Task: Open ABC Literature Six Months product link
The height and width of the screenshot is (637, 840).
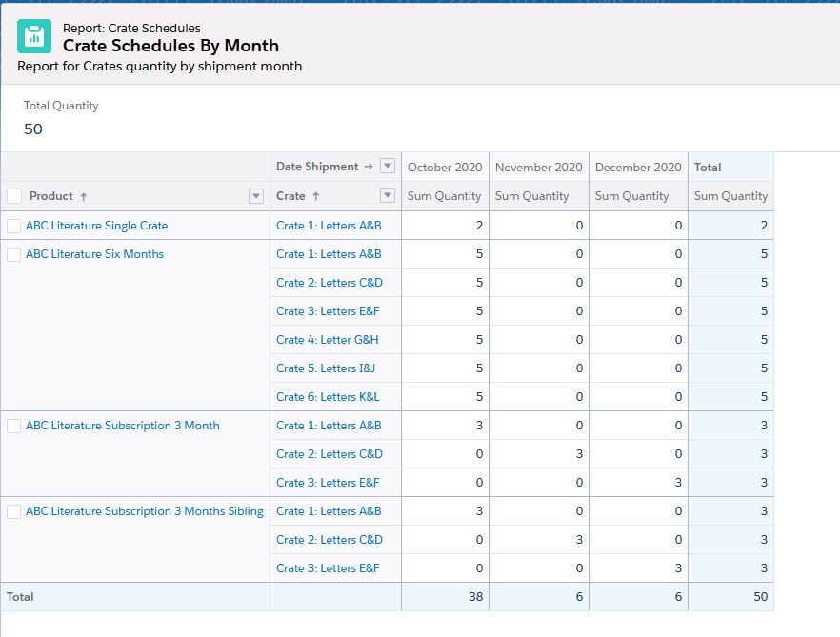Action: click(94, 254)
